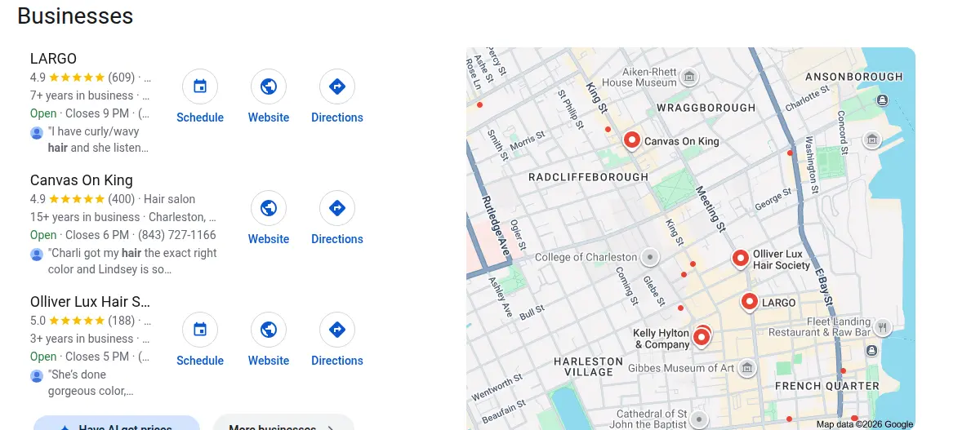Open the LARGO business listing title
The height and width of the screenshot is (430, 980).
(53, 59)
